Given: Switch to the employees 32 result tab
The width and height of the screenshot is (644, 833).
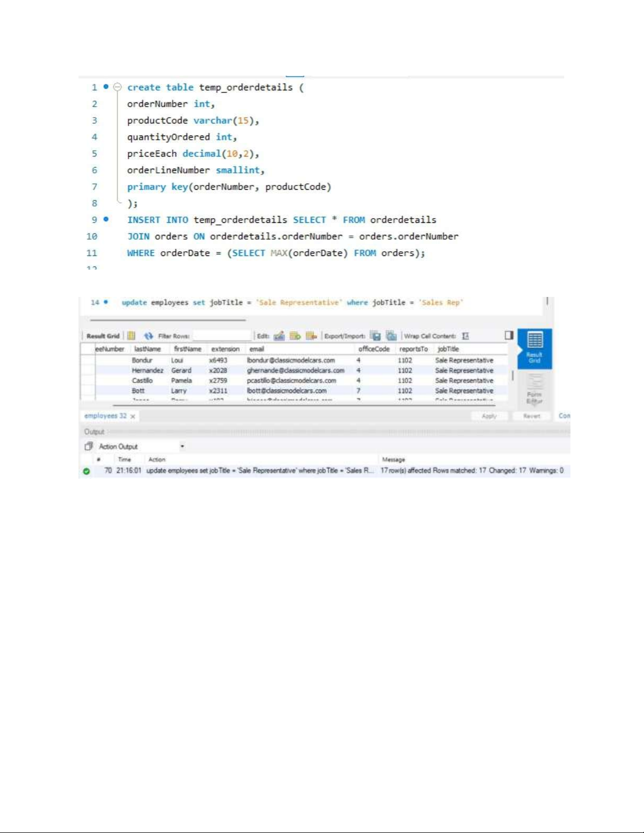Looking at the screenshot, I should click(105, 416).
